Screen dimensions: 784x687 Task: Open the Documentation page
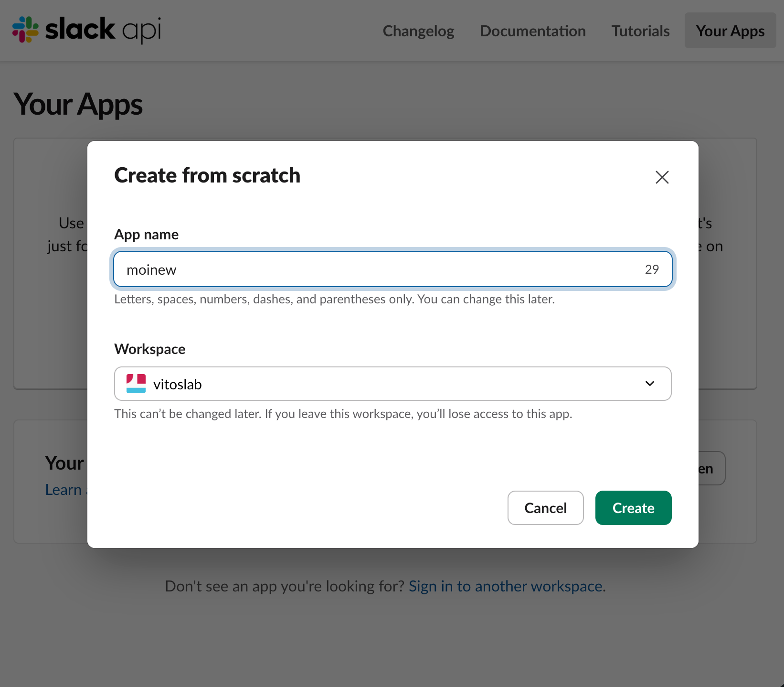[x=533, y=31]
